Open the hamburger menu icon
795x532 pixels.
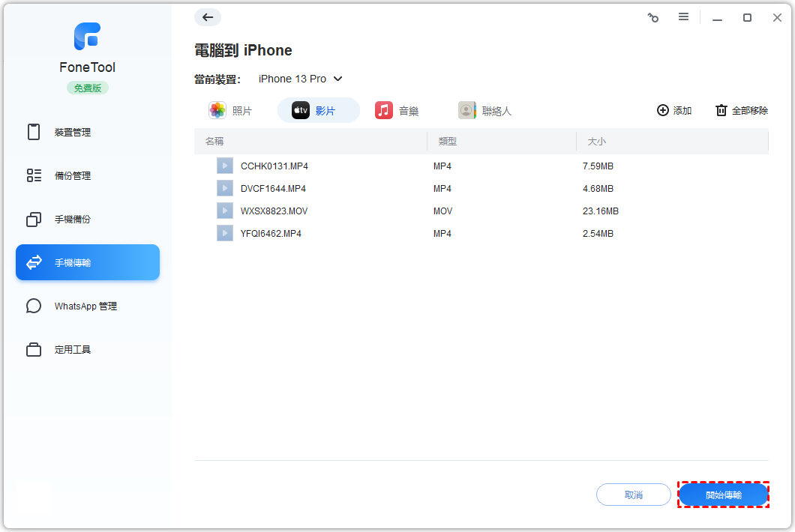click(x=683, y=17)
